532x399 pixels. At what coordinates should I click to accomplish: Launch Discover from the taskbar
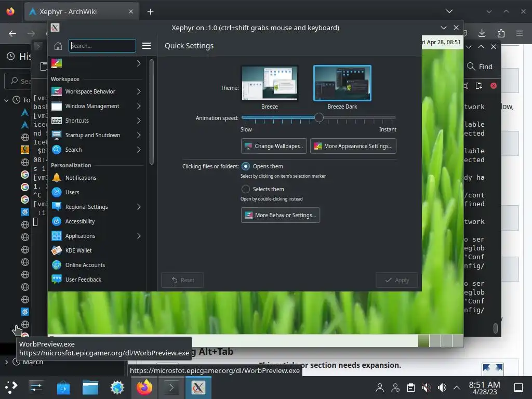click(x=63, y=388)
